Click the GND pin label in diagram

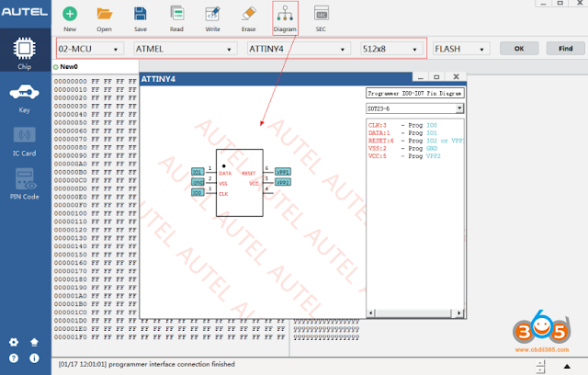click(198, 182)
